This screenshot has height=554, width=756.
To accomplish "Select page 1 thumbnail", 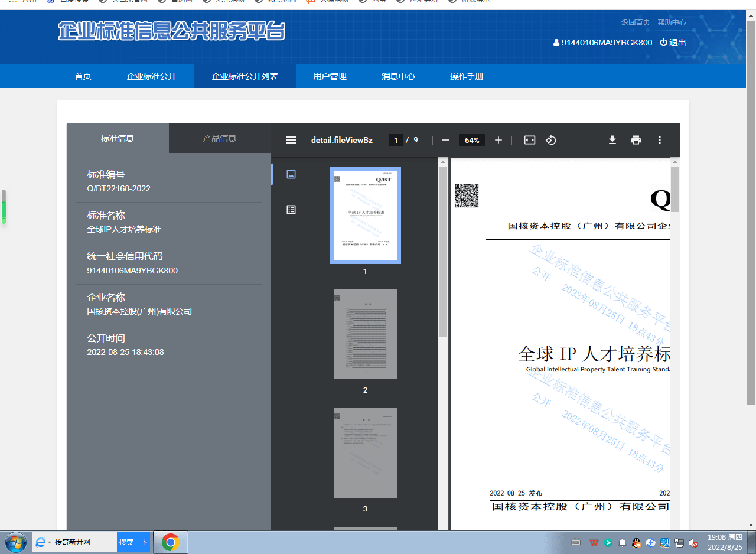I will (366, 216).
